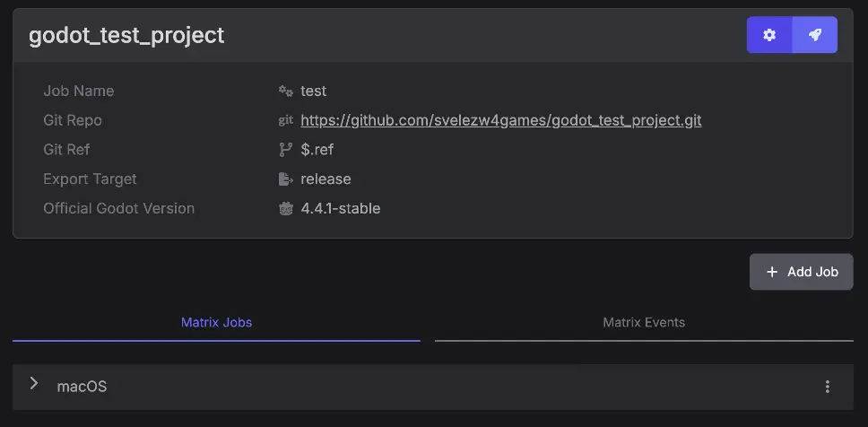Launch the job with the rocket button
Image resolution: width=868 pixels, height=427 pixels.
[x=815, y=35]
